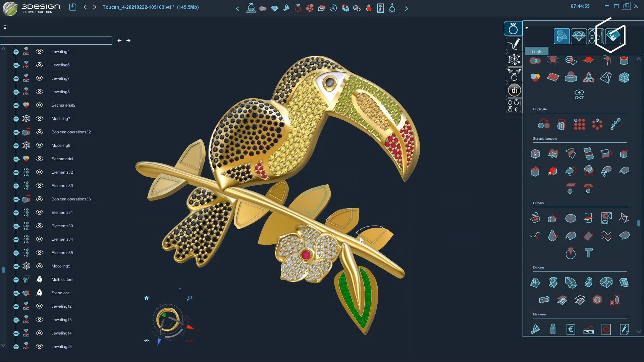
Task: Select the Set material tree item
Action: coord(62,159)
